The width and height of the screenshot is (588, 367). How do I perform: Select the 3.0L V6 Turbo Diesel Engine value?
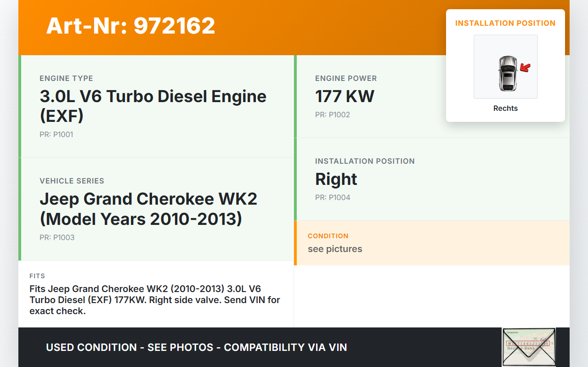tap(153, 106)
